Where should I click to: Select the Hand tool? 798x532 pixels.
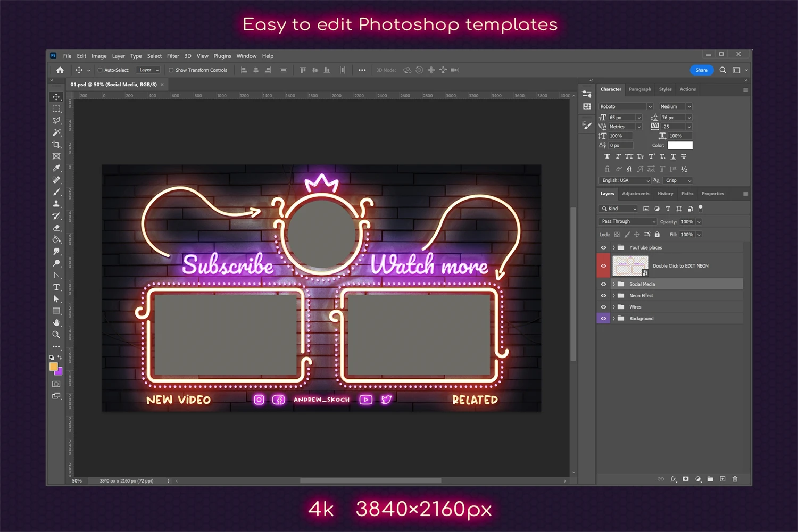click(56, 323)
